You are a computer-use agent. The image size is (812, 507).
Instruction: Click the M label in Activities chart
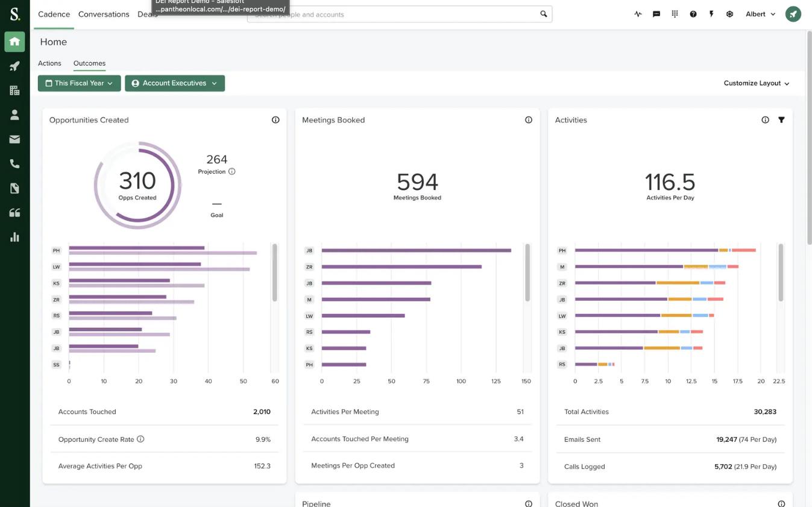[x=562, y=266]
